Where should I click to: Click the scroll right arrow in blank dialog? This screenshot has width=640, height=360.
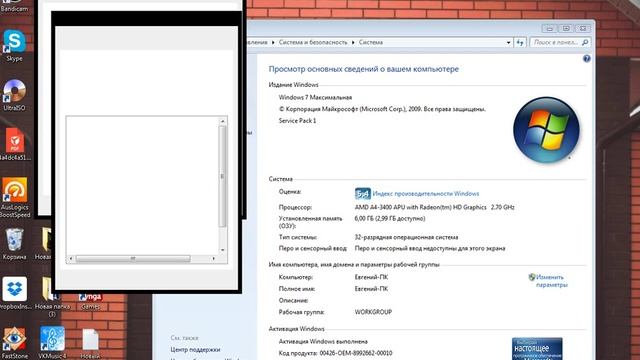click(x=213, y=258)
